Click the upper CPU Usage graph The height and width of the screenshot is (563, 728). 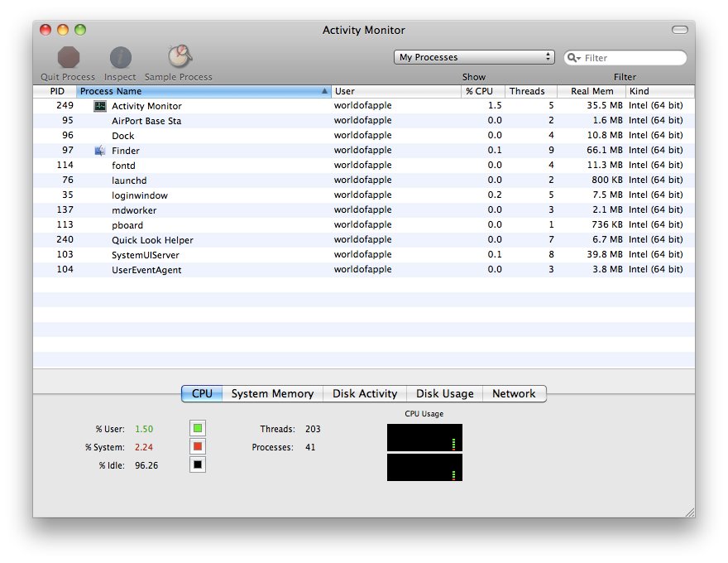tap(424, 437)
